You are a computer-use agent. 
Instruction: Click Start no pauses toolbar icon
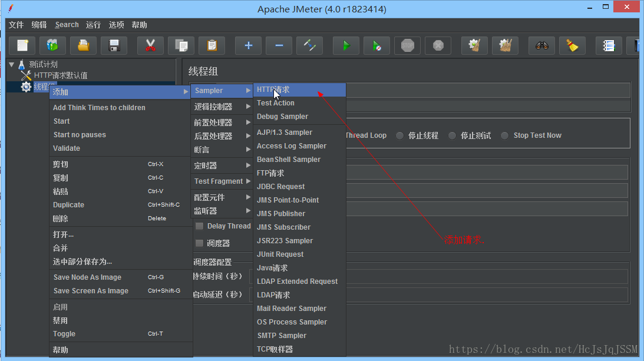(377, 45)
